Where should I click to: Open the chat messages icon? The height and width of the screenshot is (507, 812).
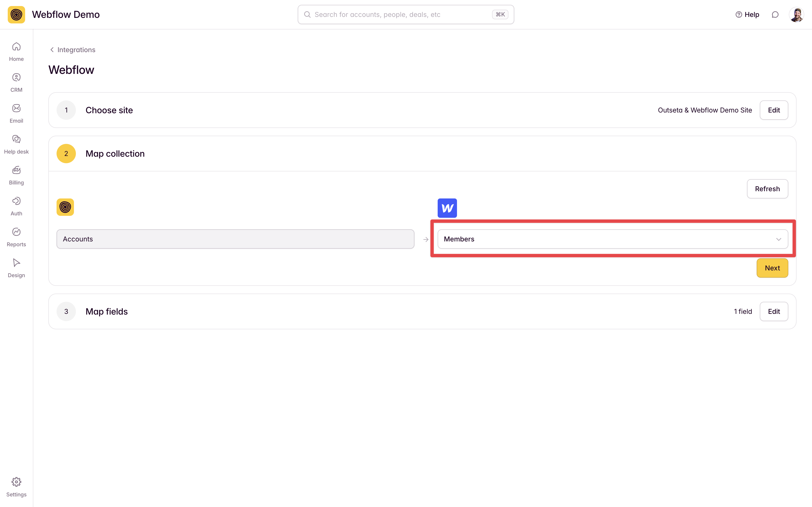click(775, 14)
